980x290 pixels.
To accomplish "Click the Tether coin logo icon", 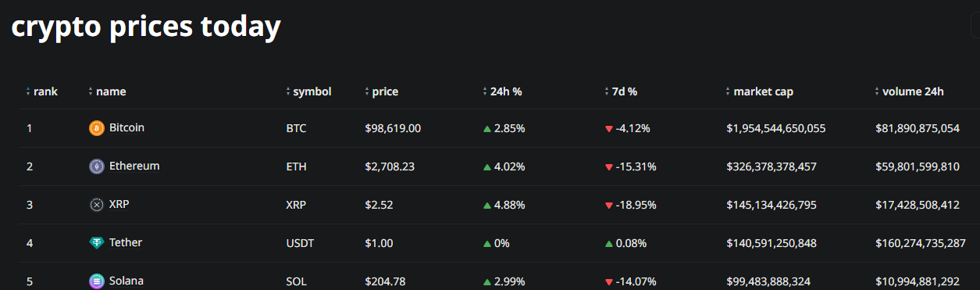I will point(97,243).
